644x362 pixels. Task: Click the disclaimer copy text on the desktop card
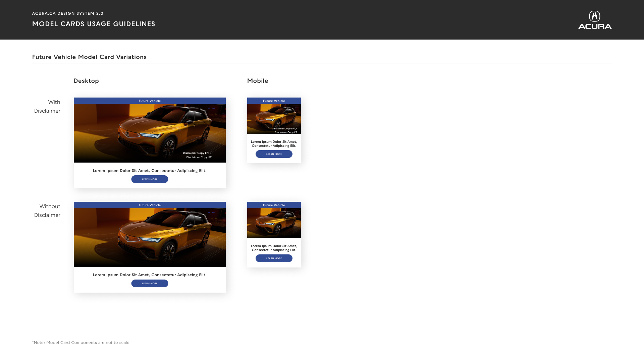197,155
